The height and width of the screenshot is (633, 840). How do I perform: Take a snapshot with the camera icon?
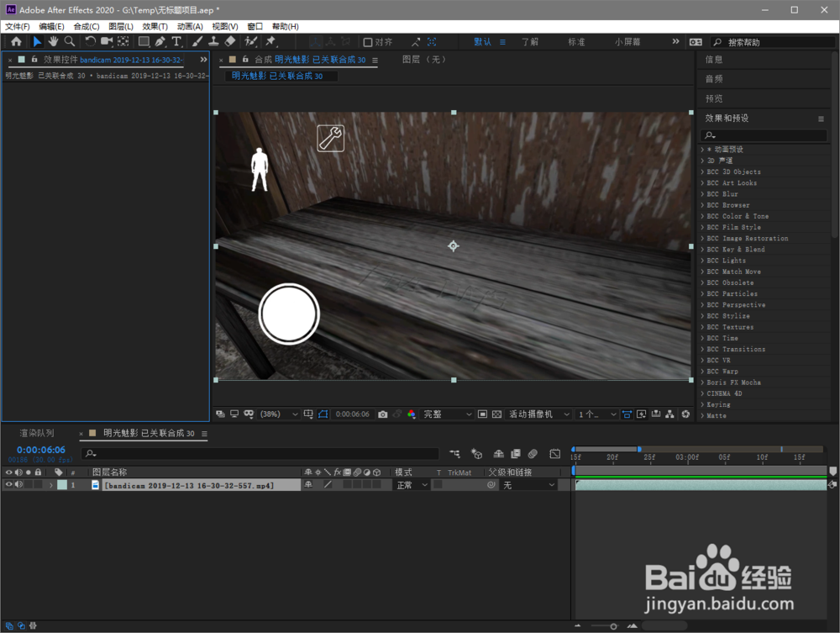click(382, 414)
